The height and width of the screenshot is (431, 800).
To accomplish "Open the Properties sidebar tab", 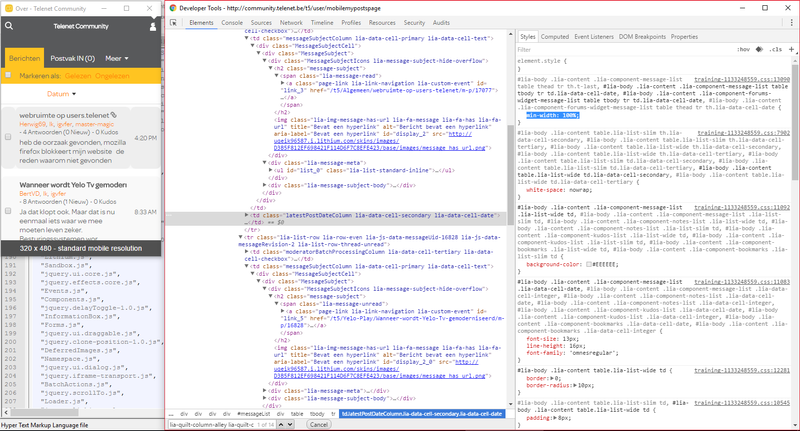I will [684, 37].
